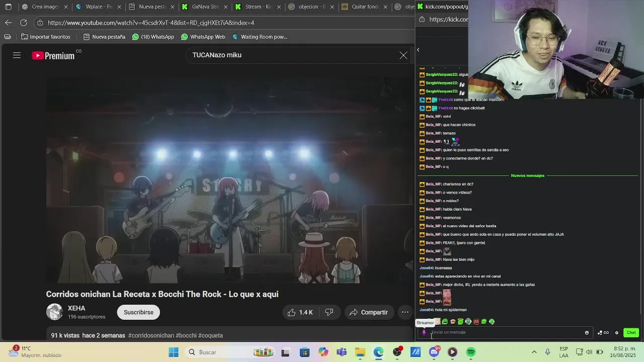Image resolution: width=644 pixels, height=362 pixels.
Task: Open Kick chat settings gear
Action: pyautogui.click(x=616, y=332)
